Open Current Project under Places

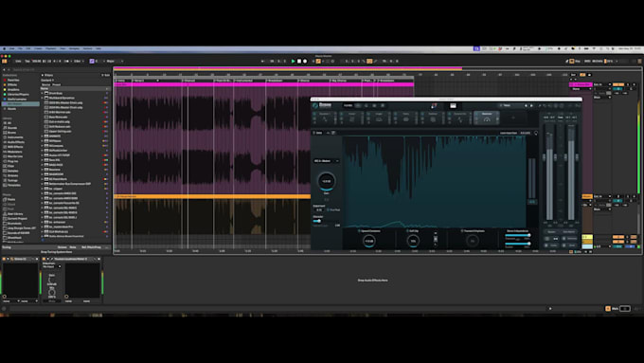(17, 218)
